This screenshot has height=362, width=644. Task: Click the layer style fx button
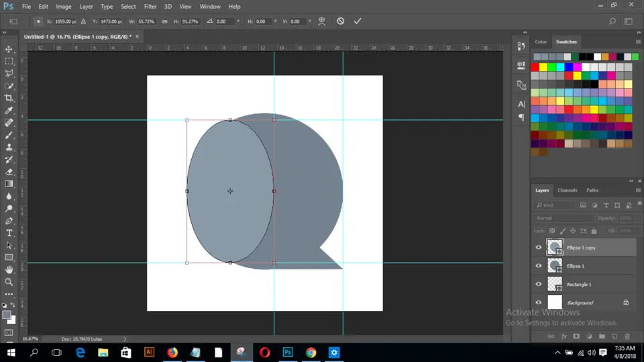564,337
